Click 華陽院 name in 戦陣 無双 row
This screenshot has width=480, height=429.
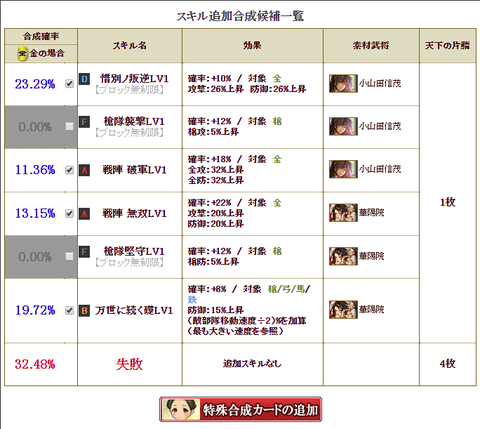371,213
